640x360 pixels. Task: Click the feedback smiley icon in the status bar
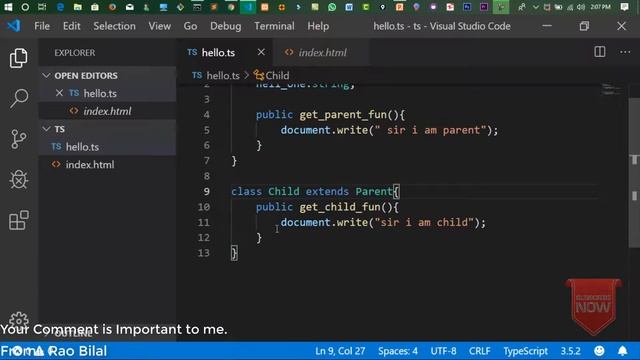click(x=599, y=351)
